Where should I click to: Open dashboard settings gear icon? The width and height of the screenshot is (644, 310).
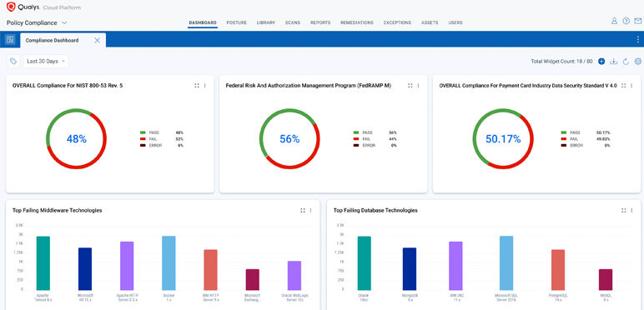coord(638,62)
